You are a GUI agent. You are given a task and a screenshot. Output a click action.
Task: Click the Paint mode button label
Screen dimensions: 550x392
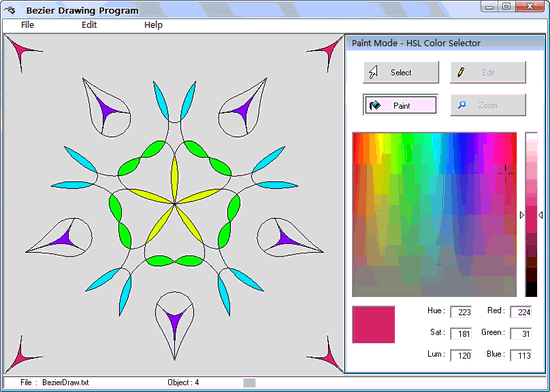coord(402,106)
